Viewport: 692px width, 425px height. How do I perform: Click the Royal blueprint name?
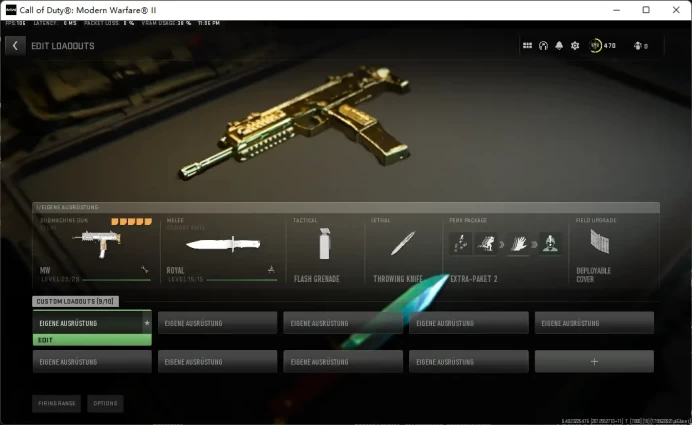coord(175,270)
